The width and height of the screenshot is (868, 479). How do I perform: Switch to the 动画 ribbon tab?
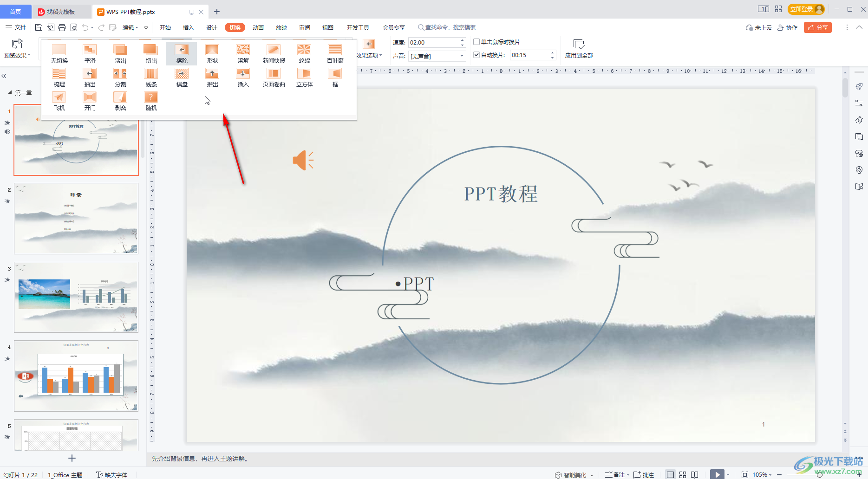258,27
